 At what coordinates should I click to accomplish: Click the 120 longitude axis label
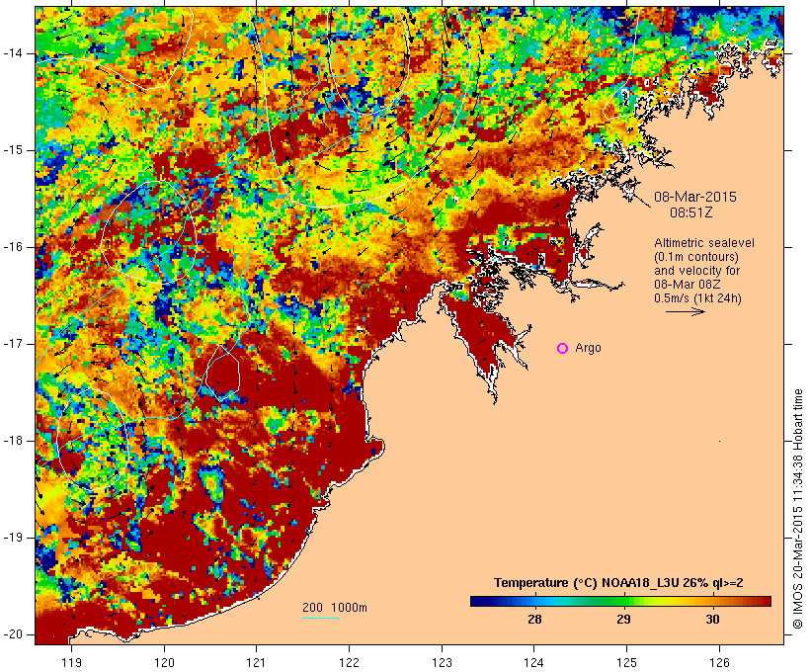point(164,662)
